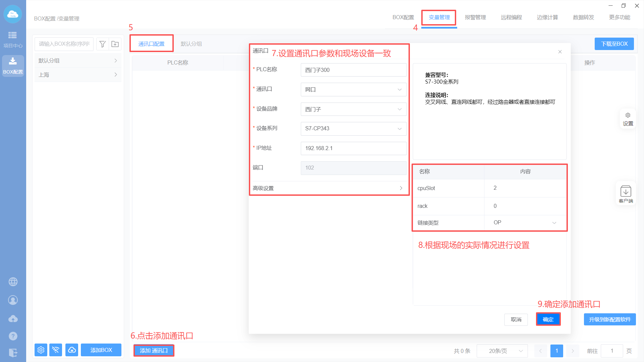The width and height of the screenshot is (644, 362).
Task: Click the IP地址 input field
Action: tap(353, 148)
